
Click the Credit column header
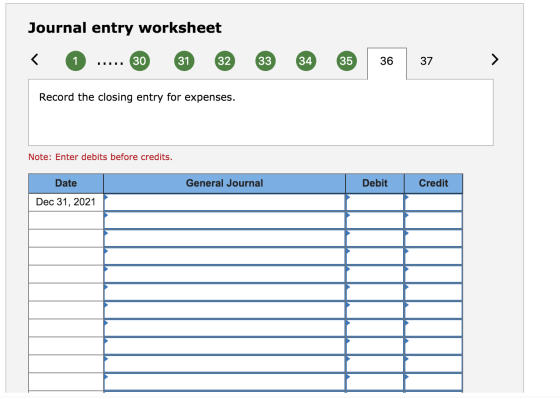click(434, 183)
